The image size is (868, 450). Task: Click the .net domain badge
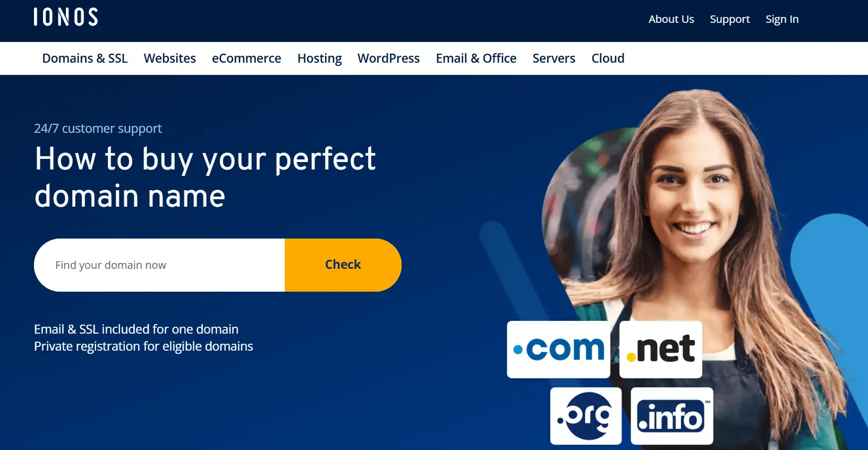(661, 349)
